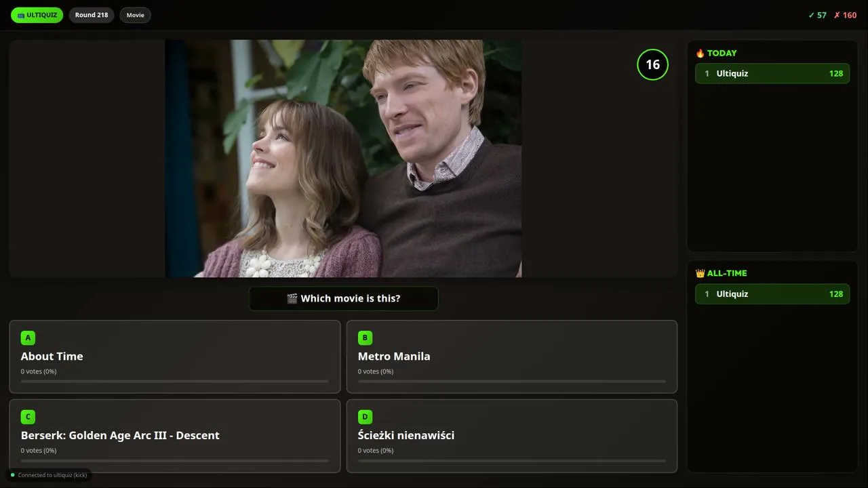Click the 128 score in ALL-TIME leaderboard

click(836, 293)
